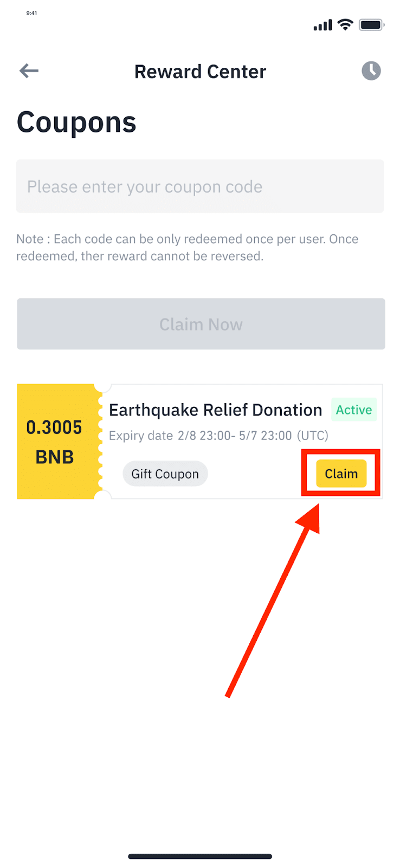This screenshot has height=868, width=400.
Task: Tap the Coupons page heading
Action: click(x=76, y=123)
